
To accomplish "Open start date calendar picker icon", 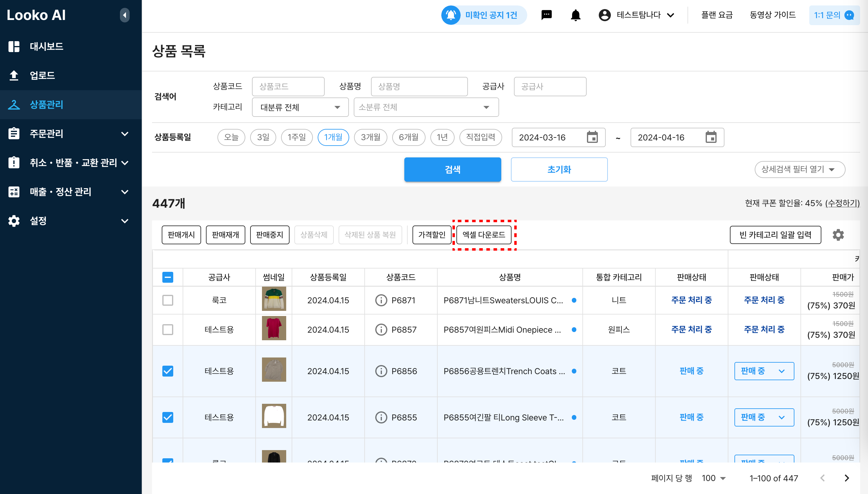I will click(x=592, y=137).
